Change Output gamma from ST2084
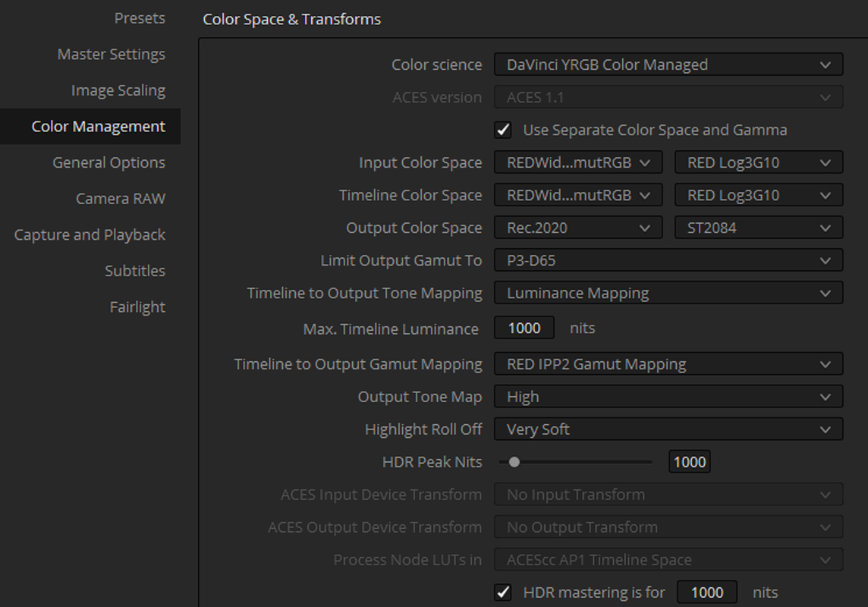The image size is (868, 607). pyautogui.click(x=759, y=228)
